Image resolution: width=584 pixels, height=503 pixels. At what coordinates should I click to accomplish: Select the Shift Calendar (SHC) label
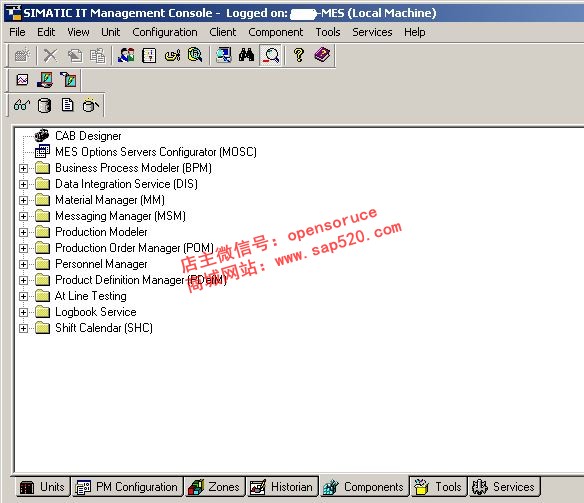pos(104,328)
